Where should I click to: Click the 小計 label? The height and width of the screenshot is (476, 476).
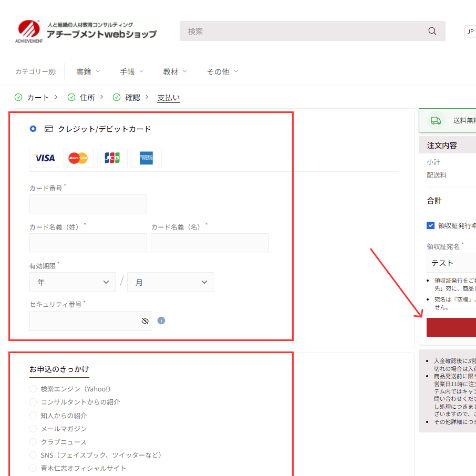tap(433, 162)
